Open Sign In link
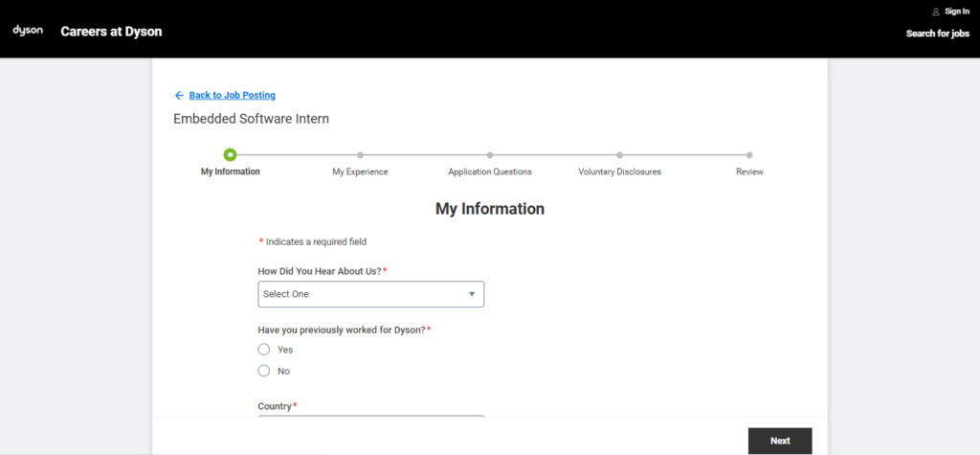 (957, 11)
